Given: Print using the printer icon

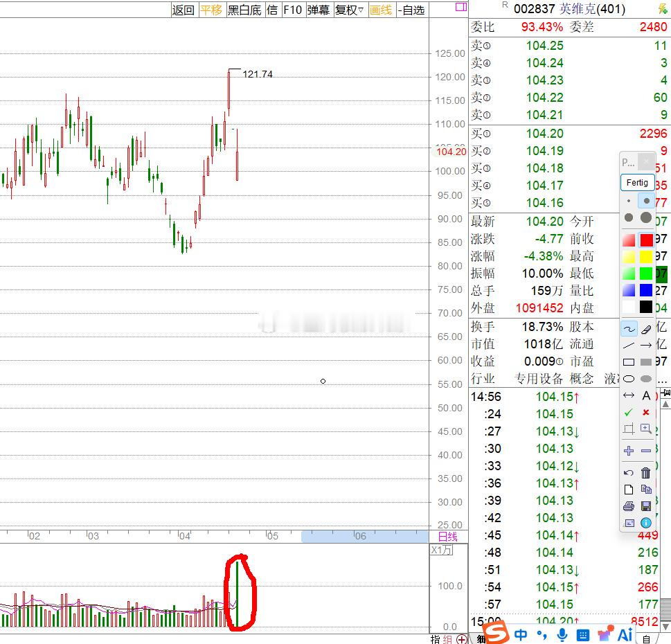Looking at the screenshot, I should 629,506.
